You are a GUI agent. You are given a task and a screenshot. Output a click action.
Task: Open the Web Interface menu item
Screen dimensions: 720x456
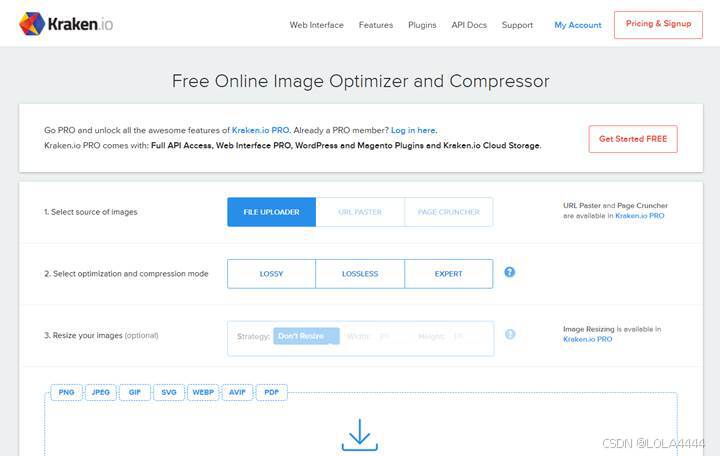click(x=316, y=25)
